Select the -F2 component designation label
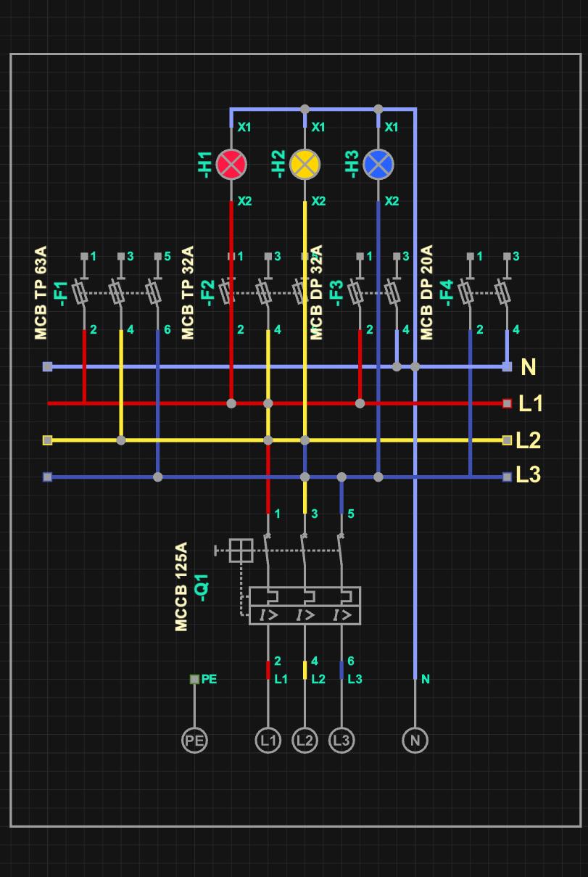Image resolution: width=588 pixels, height=877 pixels. pyautogui.click(x=207, y=292)
